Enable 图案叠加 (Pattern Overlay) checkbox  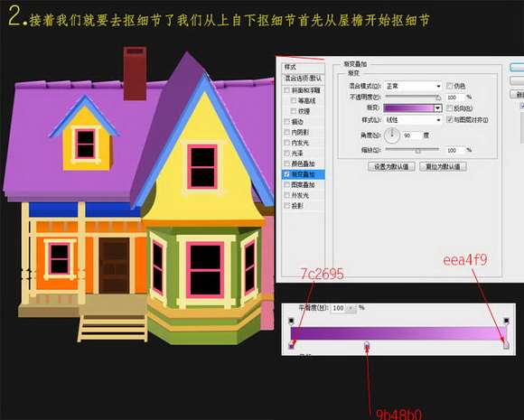click(286, 184)
